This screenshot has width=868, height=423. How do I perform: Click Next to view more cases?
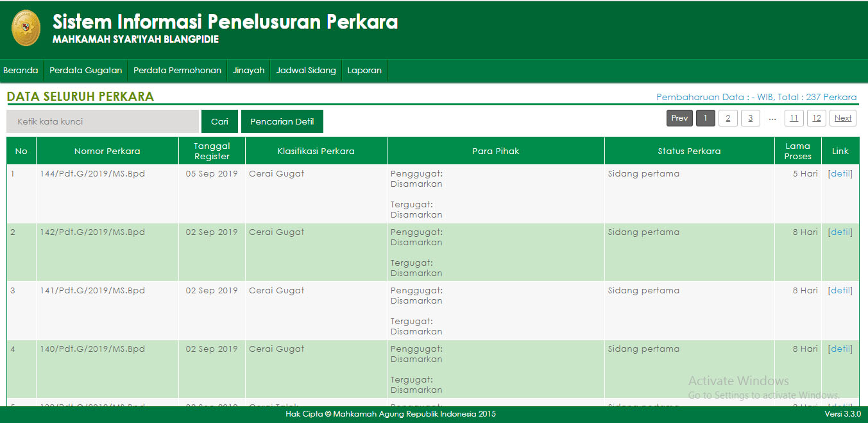(x=842, y=117)
